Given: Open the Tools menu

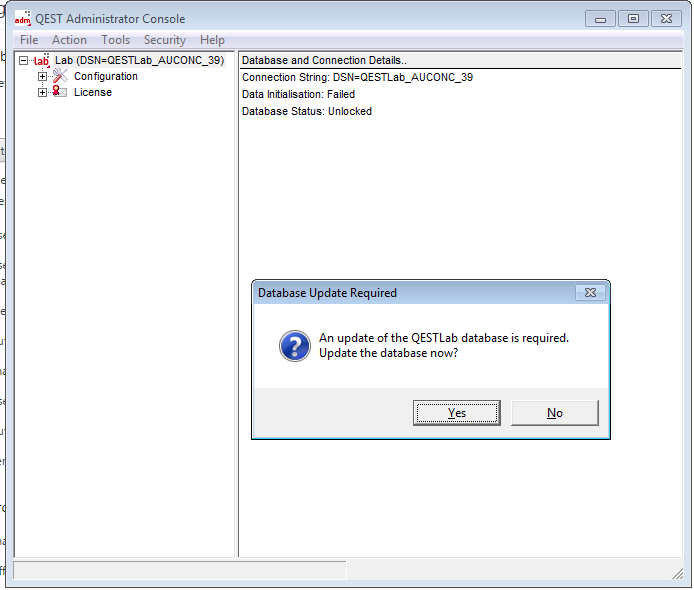Looking at the screenshot, I should pyautogui.click(x=115, y=40).
